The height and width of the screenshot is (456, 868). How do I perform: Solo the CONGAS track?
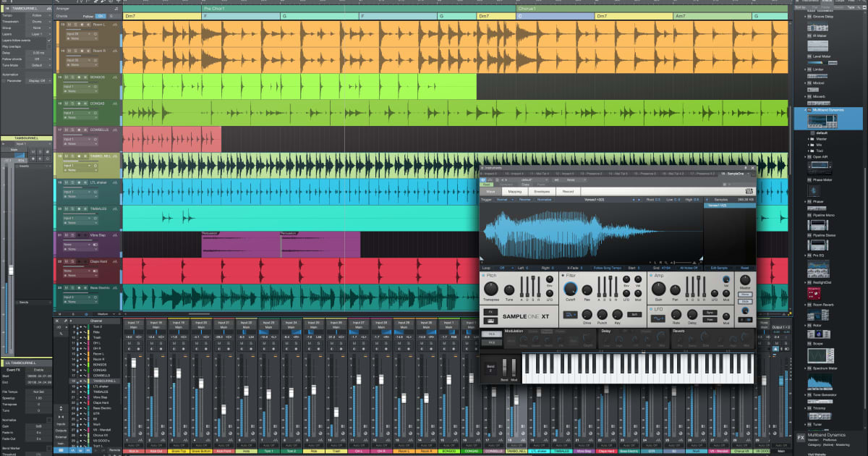point(72,104)
